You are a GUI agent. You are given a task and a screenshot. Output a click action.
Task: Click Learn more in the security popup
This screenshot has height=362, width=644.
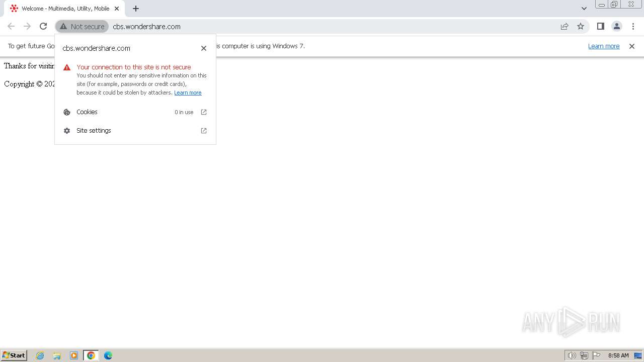(x=188, y=93)
